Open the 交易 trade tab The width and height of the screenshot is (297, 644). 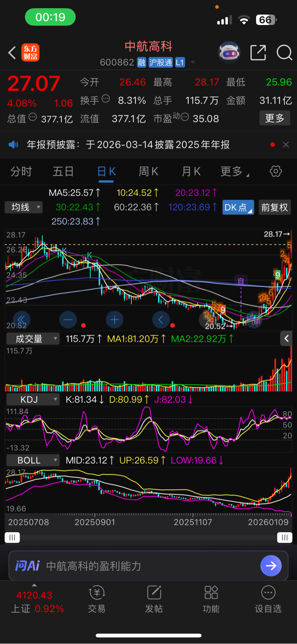pos(97,599)
